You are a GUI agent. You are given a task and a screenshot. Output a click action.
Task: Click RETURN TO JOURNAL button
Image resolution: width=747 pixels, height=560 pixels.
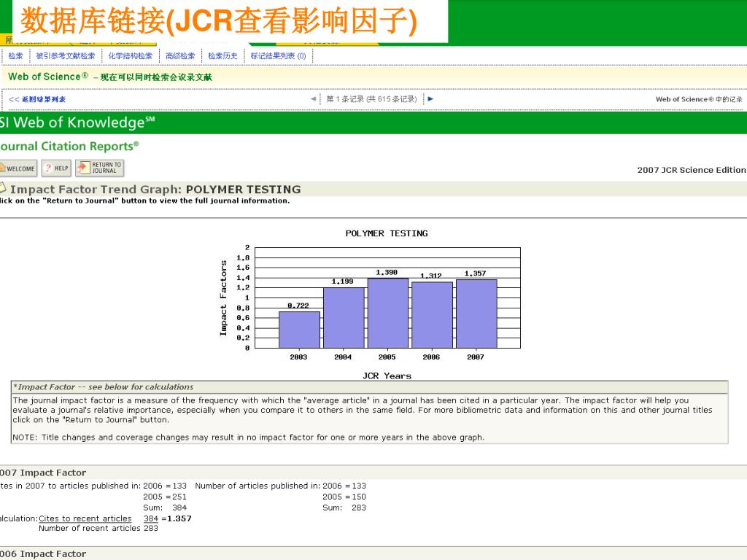99,168
